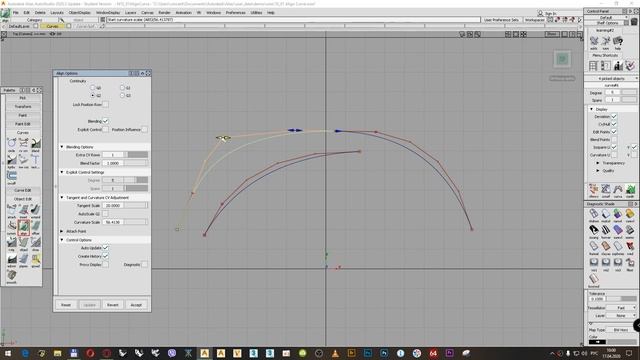
Task: Select the offset tool under Object Edit
Action: click(x=36, y=226)
